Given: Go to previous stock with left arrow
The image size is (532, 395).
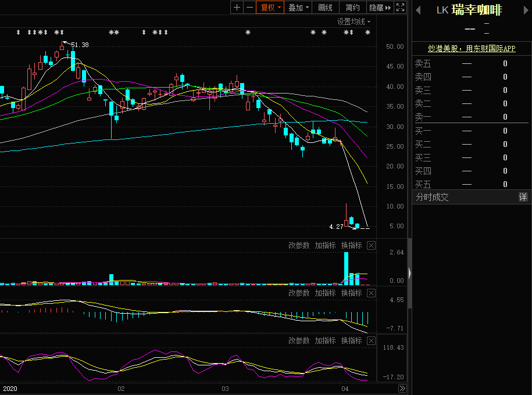Looking at the screenshot, I should point(417,10).
